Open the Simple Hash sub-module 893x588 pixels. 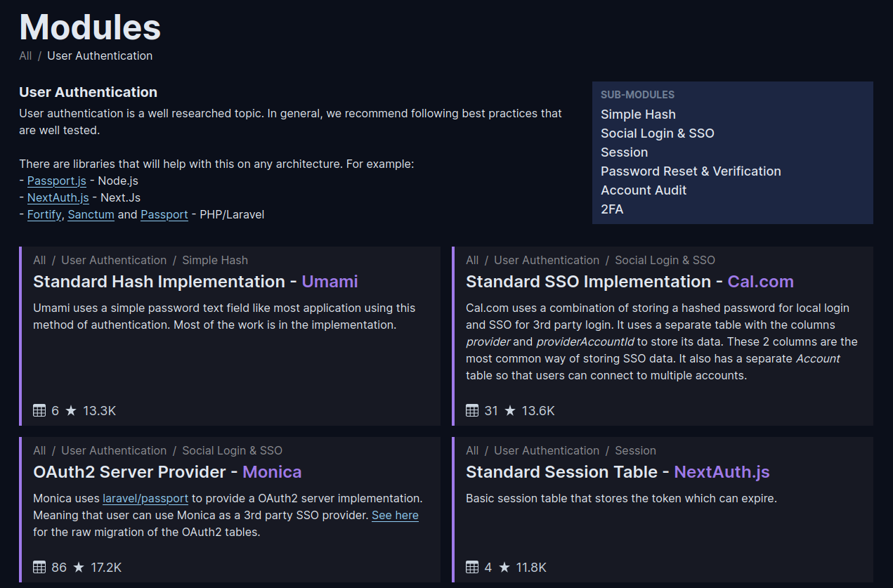click(638, 115)
